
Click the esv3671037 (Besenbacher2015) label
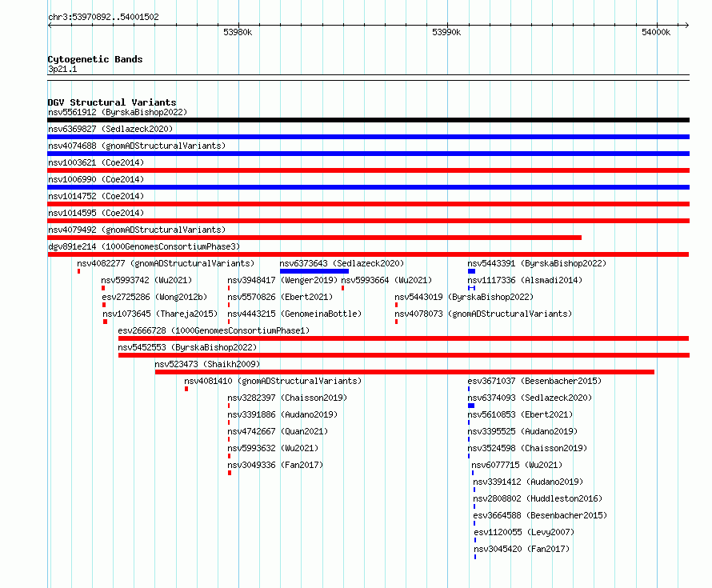click(x=534, y=381)
